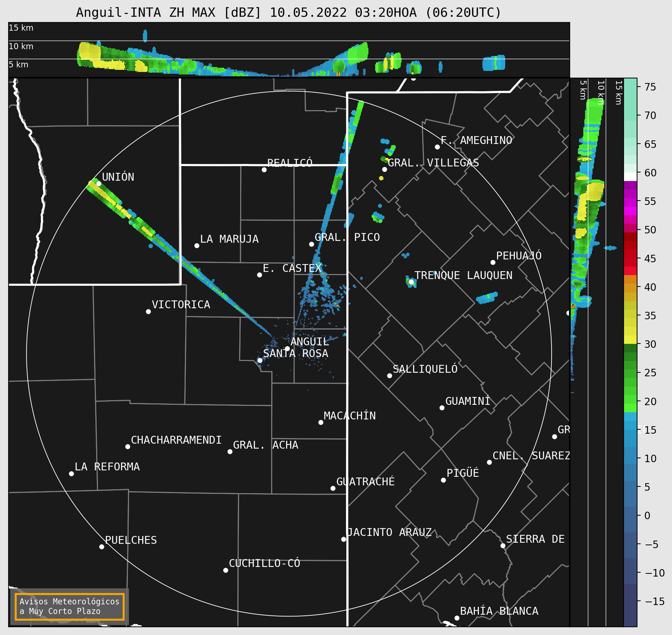Click the white dot marking Trenque Lauquen

[411, 282]
